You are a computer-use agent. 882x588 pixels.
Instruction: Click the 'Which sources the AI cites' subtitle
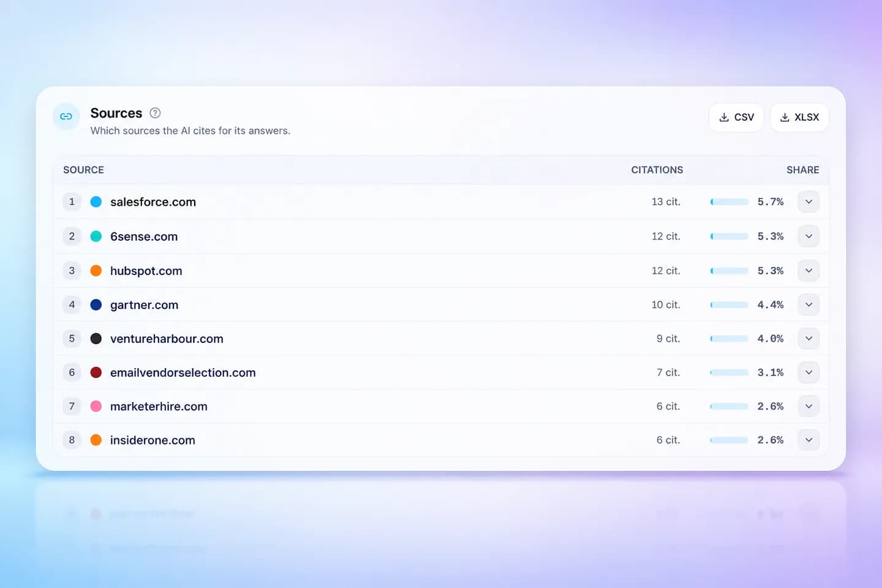pos(190,130)
